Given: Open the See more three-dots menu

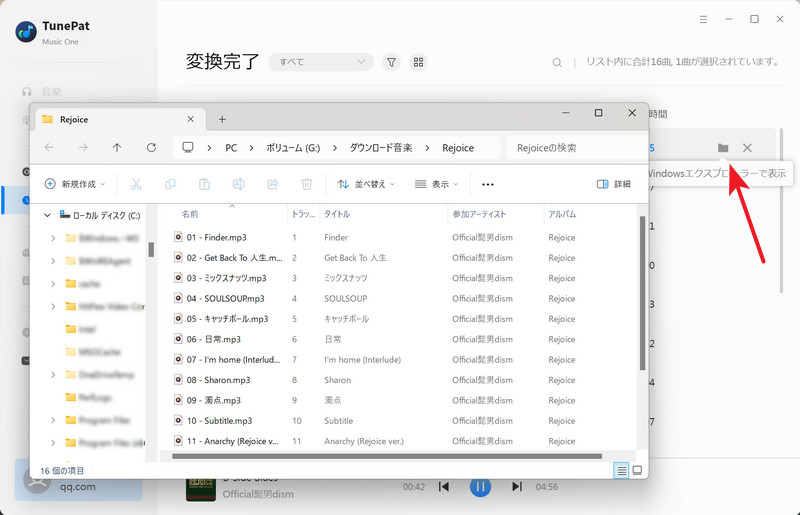Looking at the screenshot, I should (488, 184).
